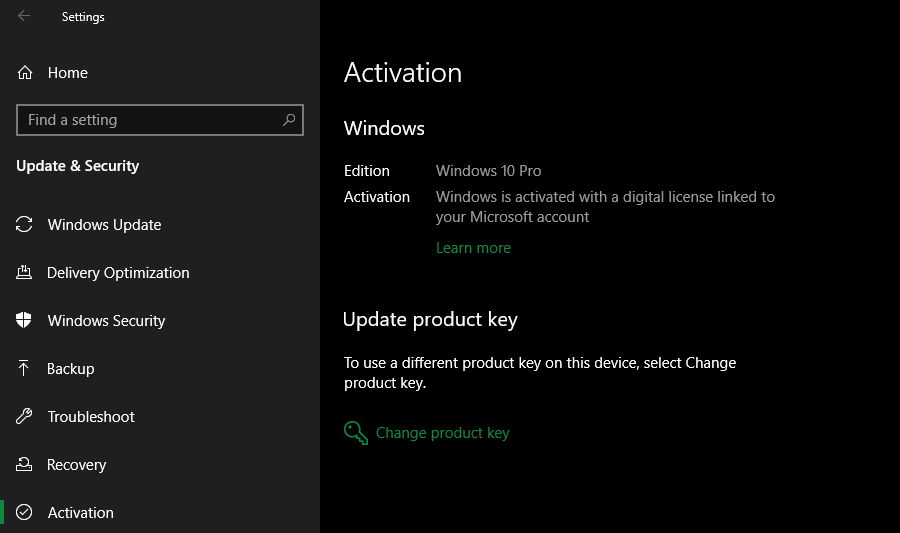Click the Windows Security shield icon
900x533 pixels.
[x=24, y=321]
